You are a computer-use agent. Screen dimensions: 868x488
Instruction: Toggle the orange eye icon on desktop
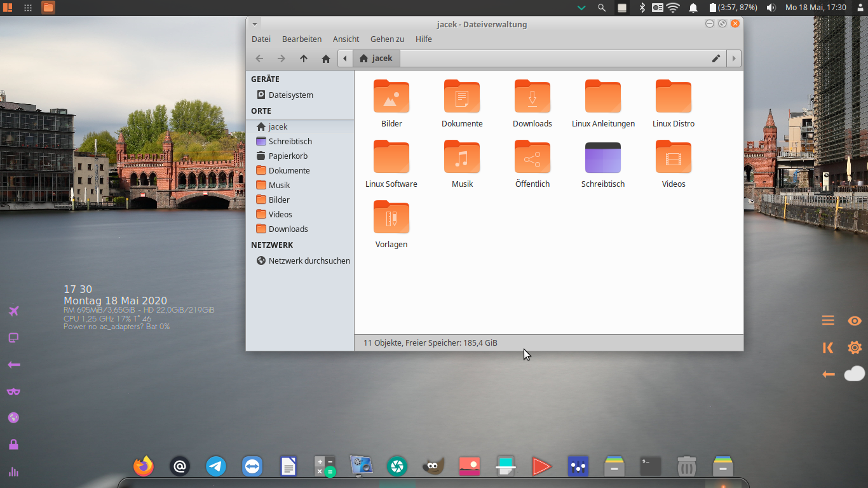tap(855, 321)
